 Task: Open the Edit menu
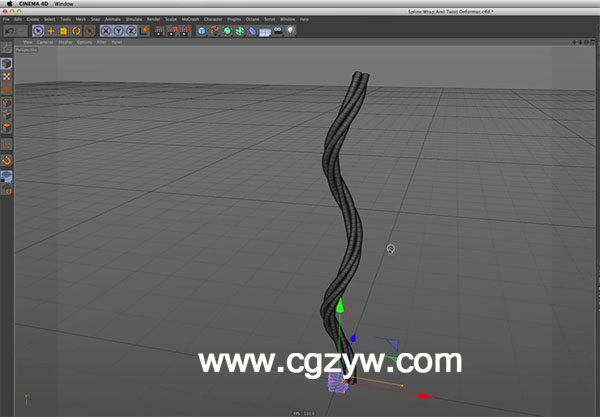[x=18, y=19]
